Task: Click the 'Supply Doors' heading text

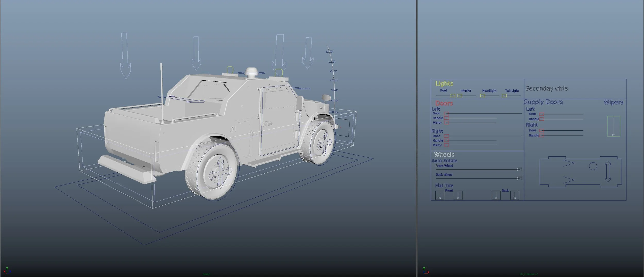Action: 544,102
